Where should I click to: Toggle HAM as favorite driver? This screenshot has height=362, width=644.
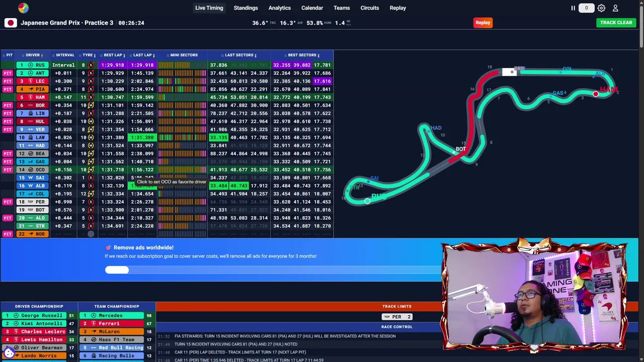[33, 97]
